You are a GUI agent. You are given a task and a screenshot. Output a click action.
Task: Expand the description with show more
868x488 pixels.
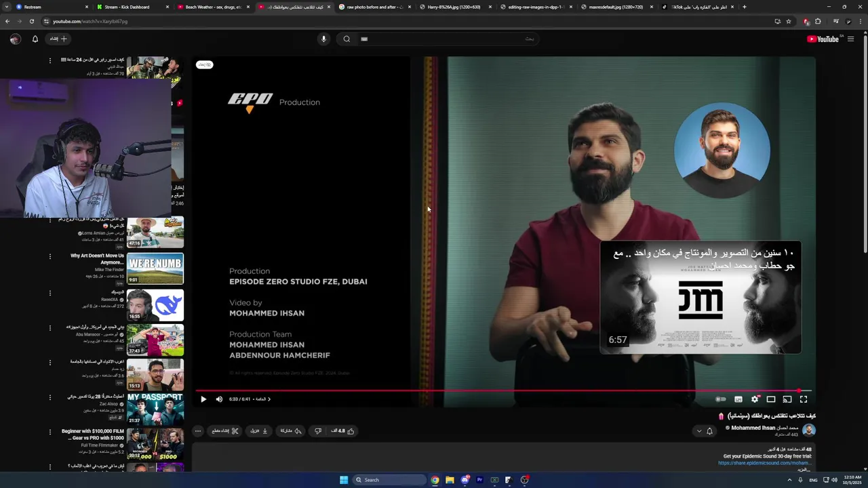[804, 469]
